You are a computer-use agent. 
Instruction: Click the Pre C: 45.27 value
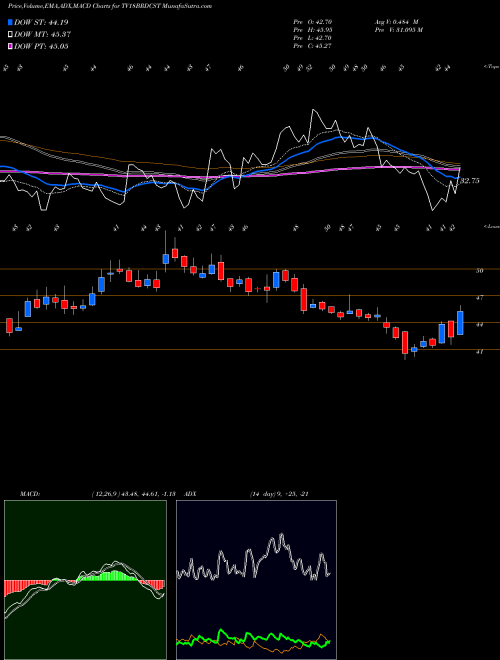click(313, 46)
